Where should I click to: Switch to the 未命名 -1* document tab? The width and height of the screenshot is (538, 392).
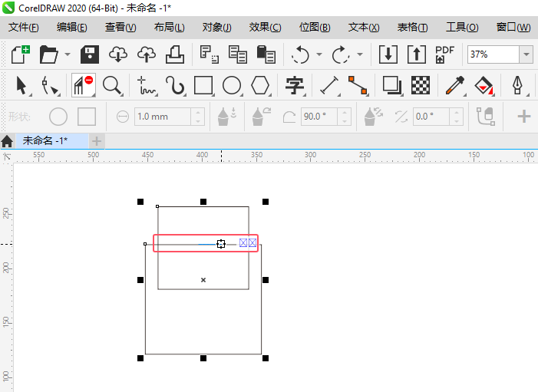click(x=51, y=140)
